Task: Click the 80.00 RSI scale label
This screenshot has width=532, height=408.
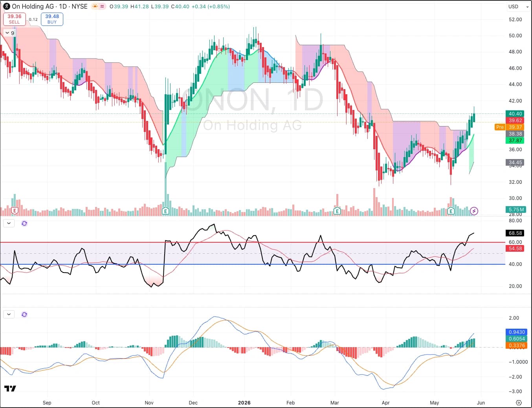Action: 515,220
